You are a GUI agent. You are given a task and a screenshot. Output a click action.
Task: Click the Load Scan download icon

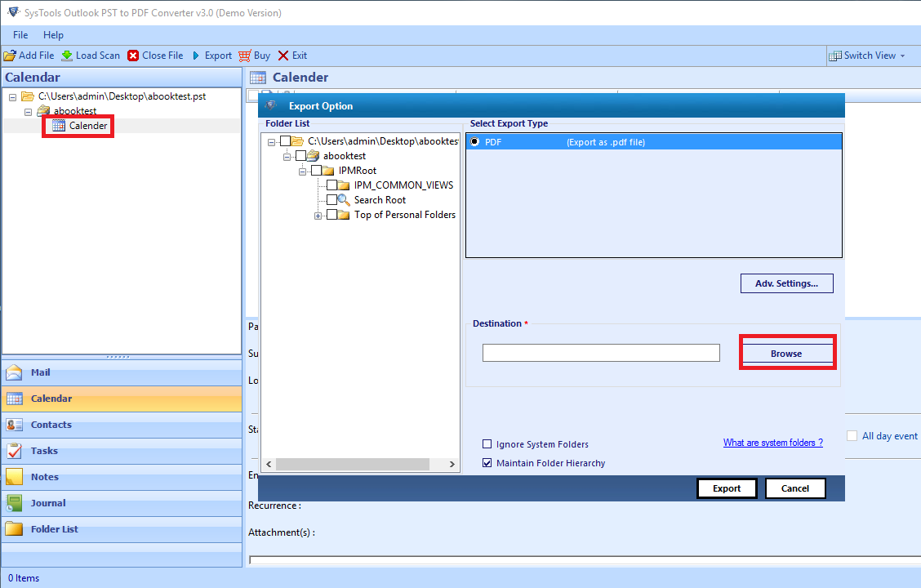click(x=67, y=56)
